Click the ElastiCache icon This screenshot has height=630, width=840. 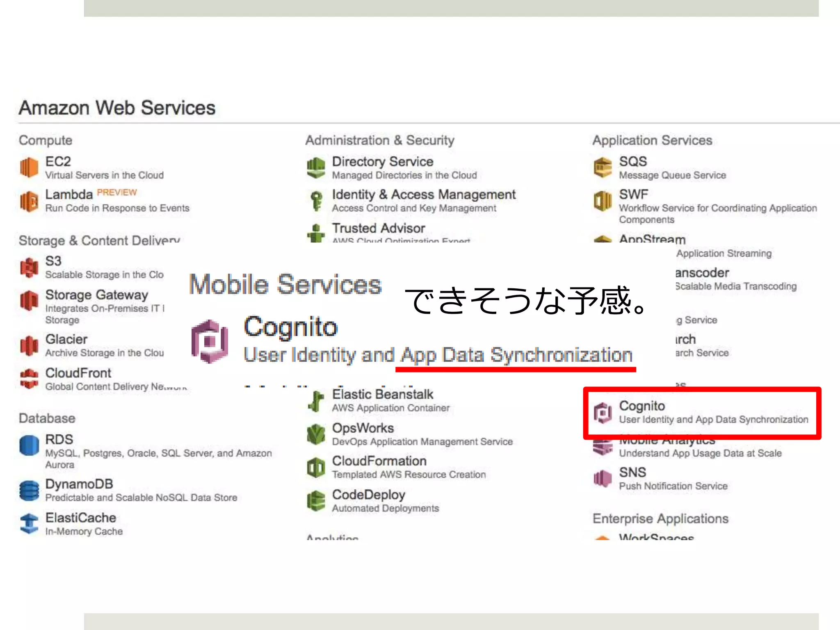(29, 524)
